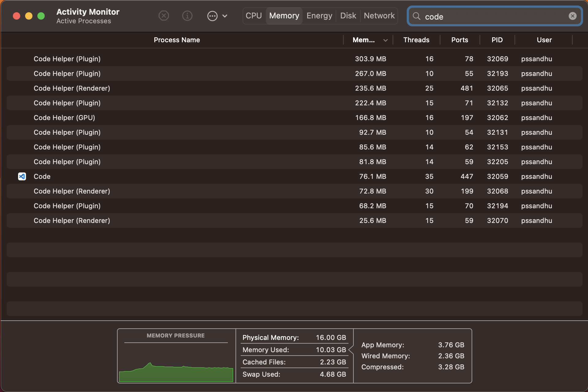Open the Inspect process info icon
The image size is (588, 392).
click(x=187, y=16)
